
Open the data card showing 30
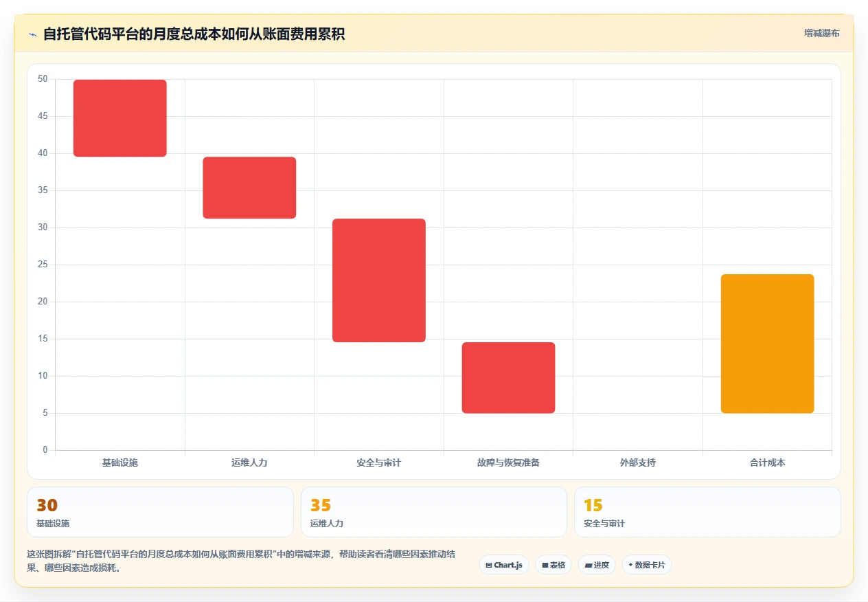point(160,512)
